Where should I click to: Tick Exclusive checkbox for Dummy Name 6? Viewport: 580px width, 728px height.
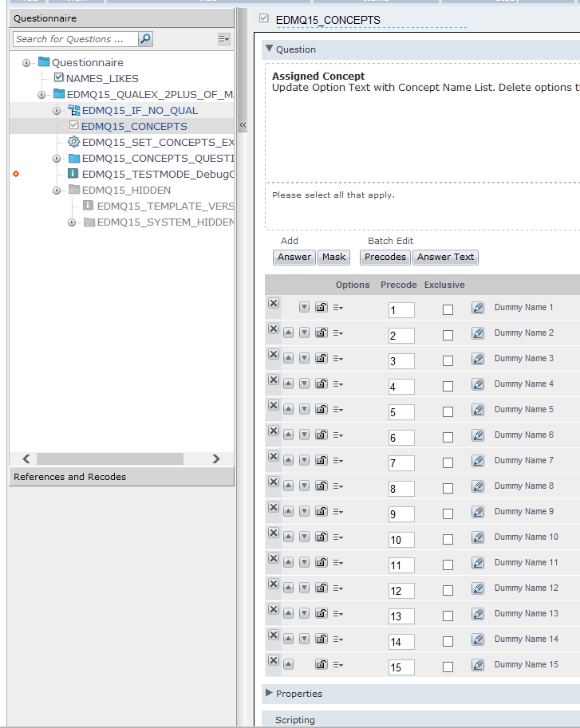point(448,437)
